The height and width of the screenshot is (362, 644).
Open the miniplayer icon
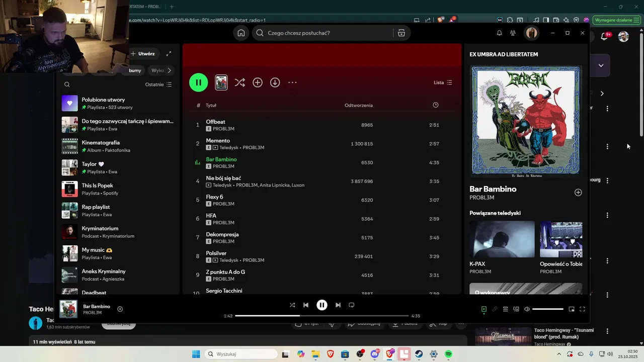572,309
